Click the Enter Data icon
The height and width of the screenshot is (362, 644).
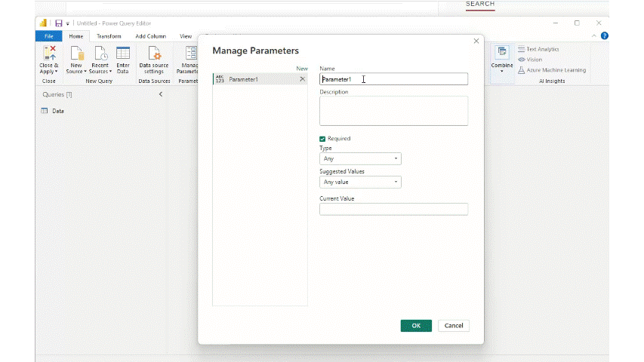click(122, 54)
